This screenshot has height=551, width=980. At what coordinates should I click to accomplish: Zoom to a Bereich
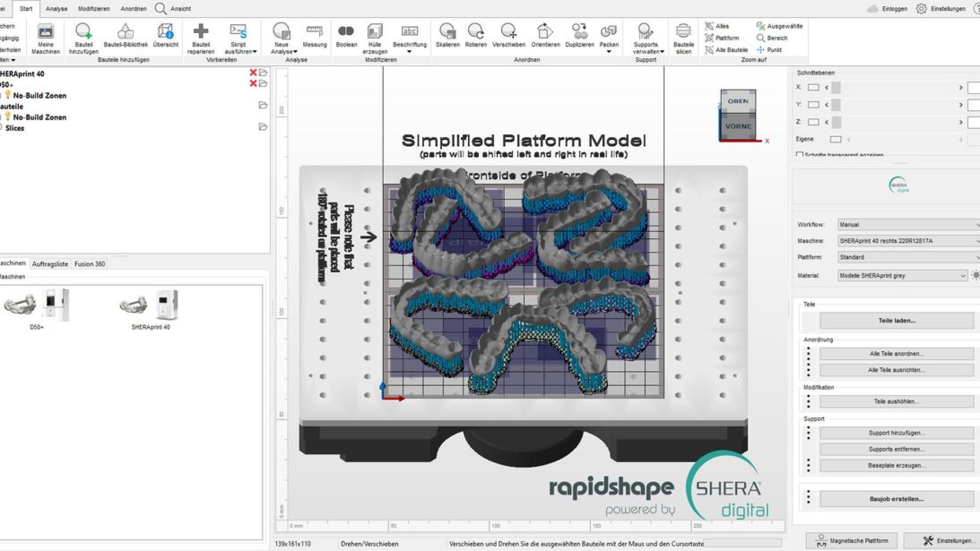tap(772, 38)
